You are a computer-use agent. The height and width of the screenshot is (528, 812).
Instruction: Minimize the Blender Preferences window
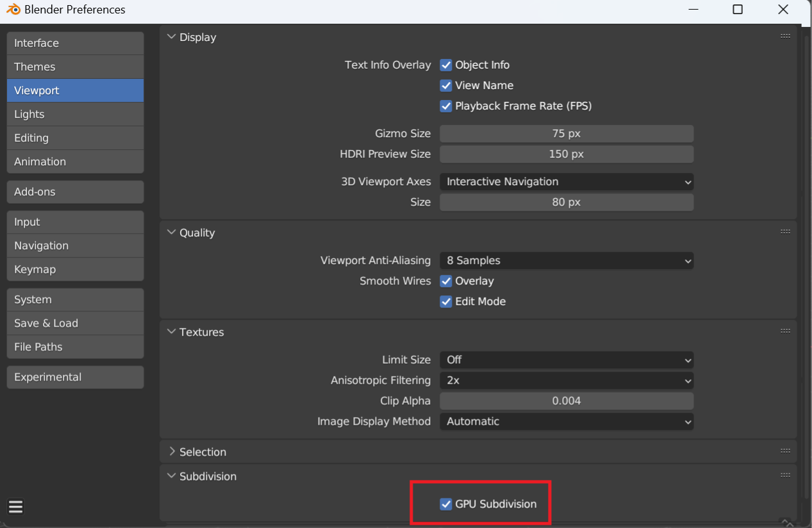coord(693,10)
